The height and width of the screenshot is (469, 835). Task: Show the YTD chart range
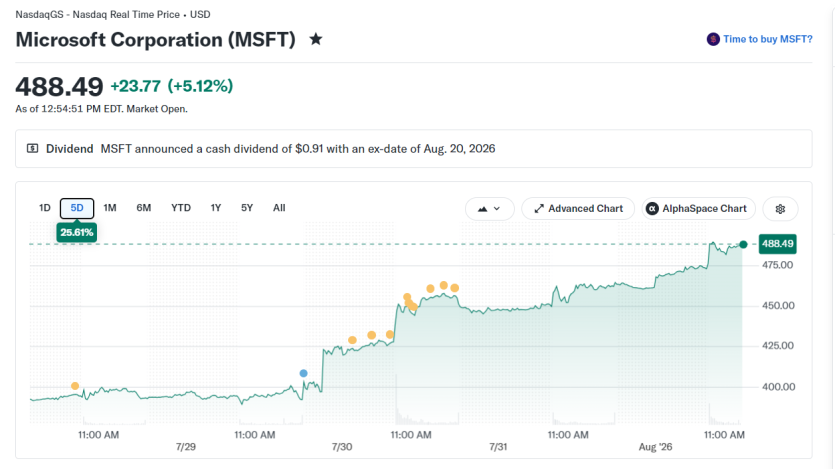pos(181,208)
